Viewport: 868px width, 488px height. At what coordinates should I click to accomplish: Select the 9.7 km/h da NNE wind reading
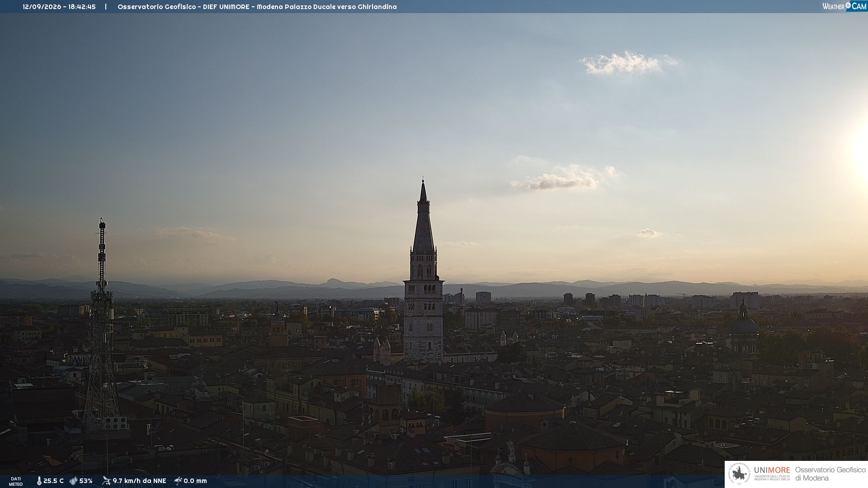[x=139, y=481]
